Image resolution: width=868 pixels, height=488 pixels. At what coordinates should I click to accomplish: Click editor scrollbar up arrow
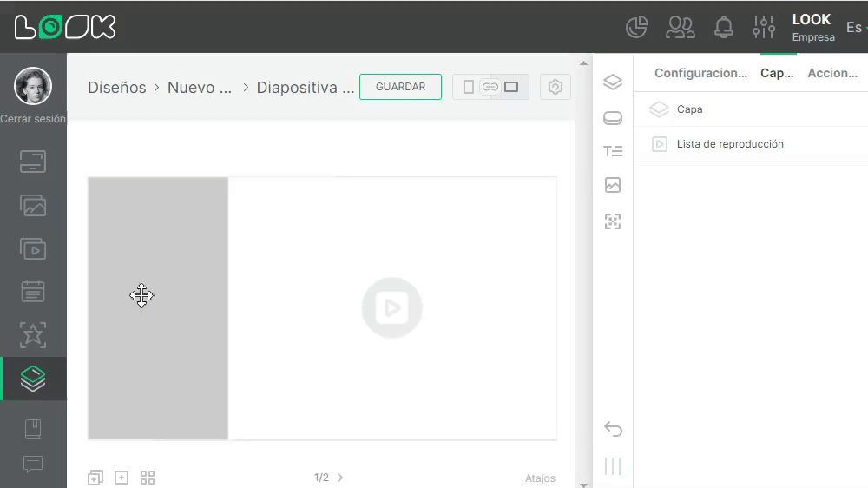tap(583, 63)
